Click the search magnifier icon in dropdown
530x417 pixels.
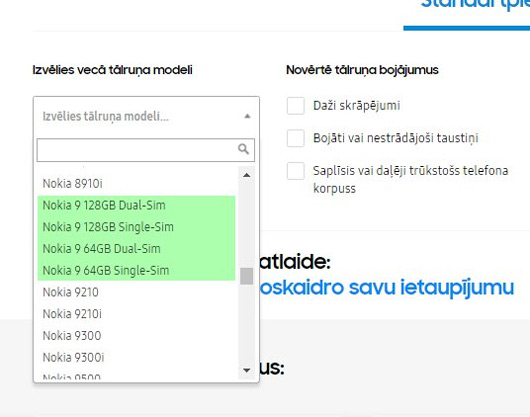pyautogui.click(x=243, y=149)
